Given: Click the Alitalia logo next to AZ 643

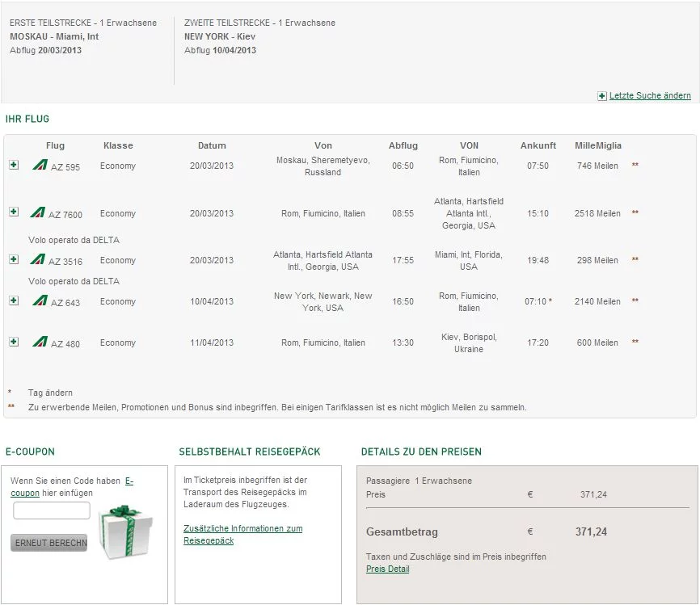Looking at the screenshot, I should coord(40,300).
